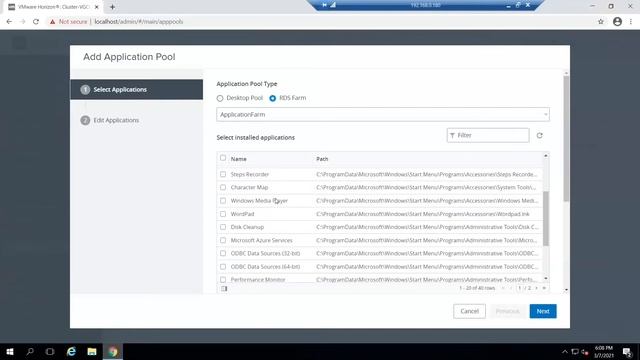Check the Performance Monitor application
Screen dimensions: 640x360
[x=223, y=280]
